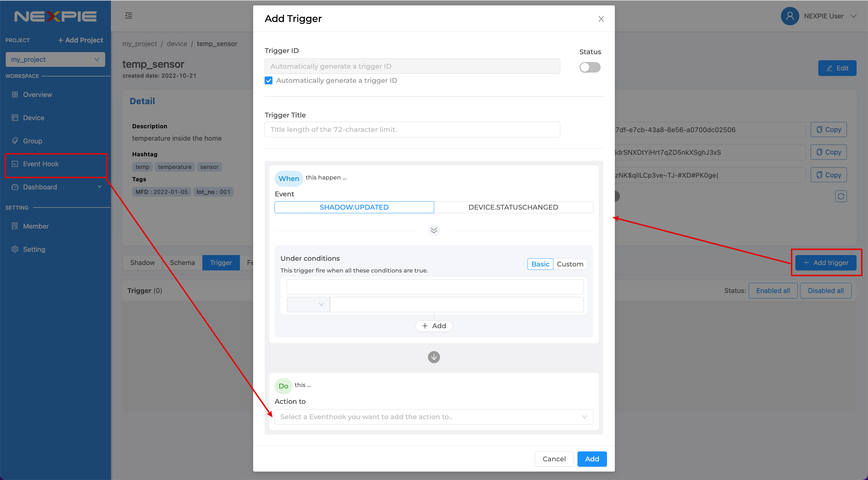Close the Add Trigger dialog
The height and width of the screenshot is (480, 868).
point(601,19)
